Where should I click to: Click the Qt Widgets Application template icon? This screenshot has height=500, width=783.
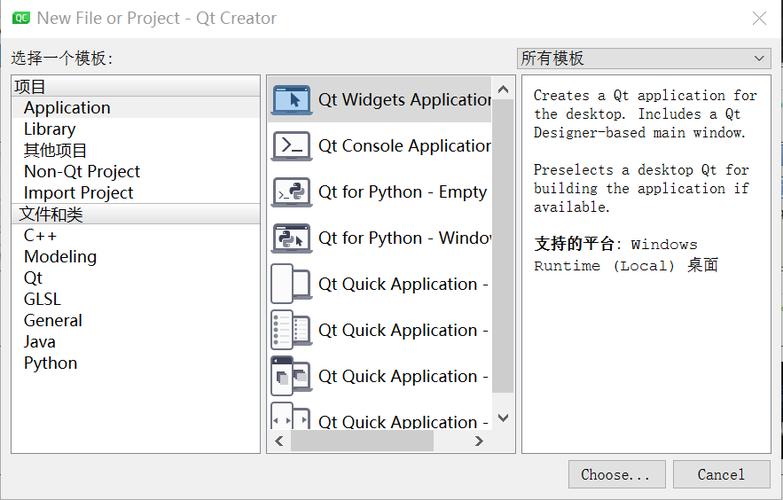pos(292,99)
